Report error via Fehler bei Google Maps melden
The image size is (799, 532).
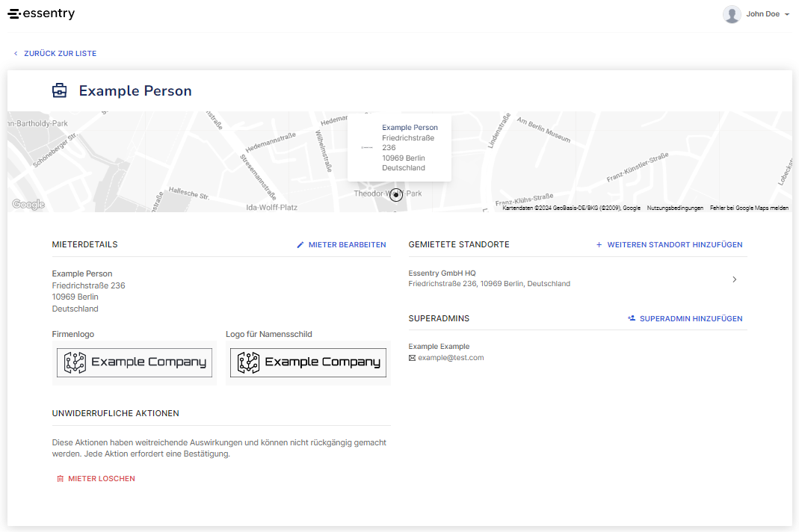point(749,208)
